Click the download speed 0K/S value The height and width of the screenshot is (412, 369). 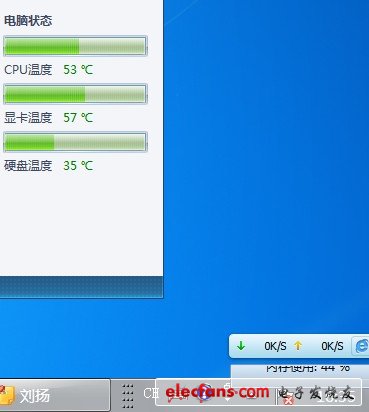coord(275,346)
